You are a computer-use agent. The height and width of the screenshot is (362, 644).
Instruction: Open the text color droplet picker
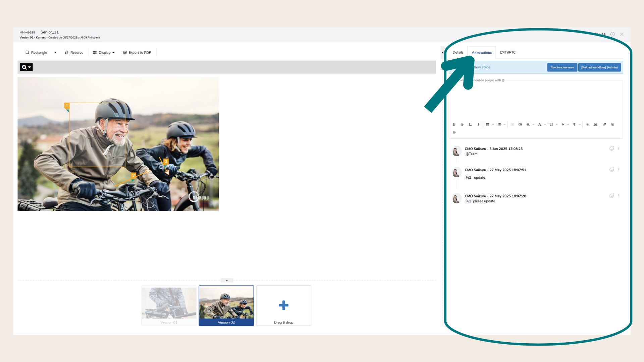[563, 124]
